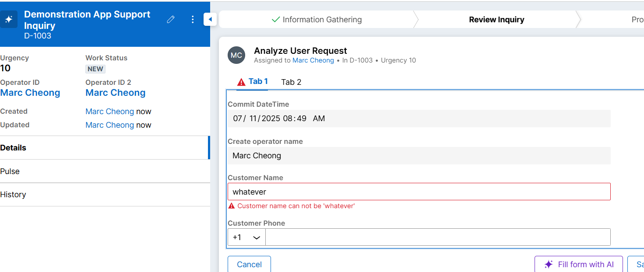Select the Review Inquiry stage
This screenshot has width=644, height=272.
point(496,20)
